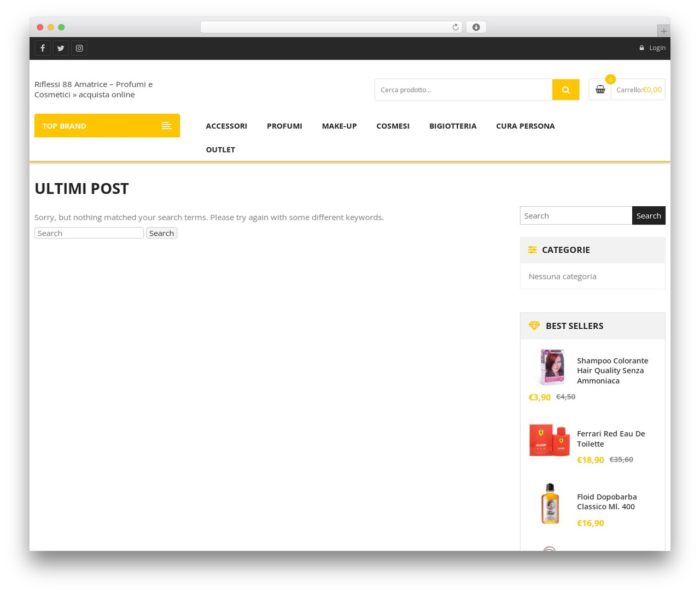Focus the Search field under the no-results message
700x593 pixels.
(x=89, y=233)
